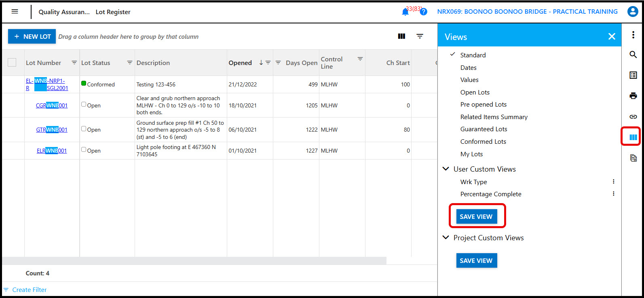Open filter menu on Lot Status column
This screenshot has width=644, height=298.
click(x=129, y=63)
